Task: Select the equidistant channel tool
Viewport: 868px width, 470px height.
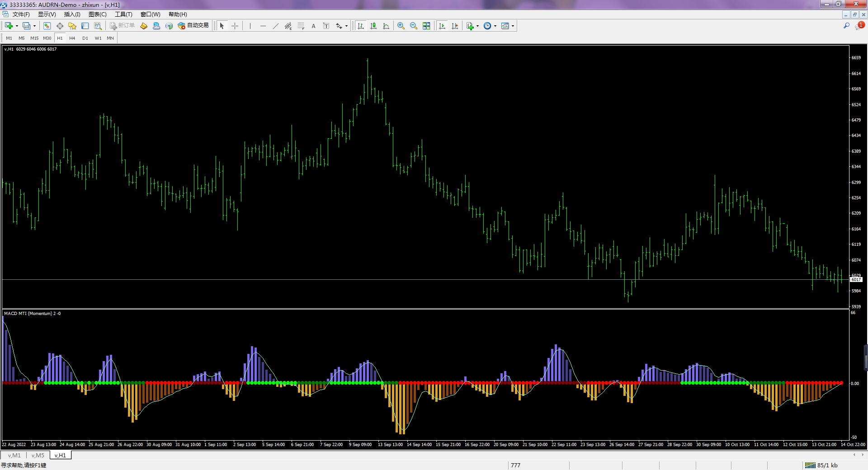Action: coord(288,26)
